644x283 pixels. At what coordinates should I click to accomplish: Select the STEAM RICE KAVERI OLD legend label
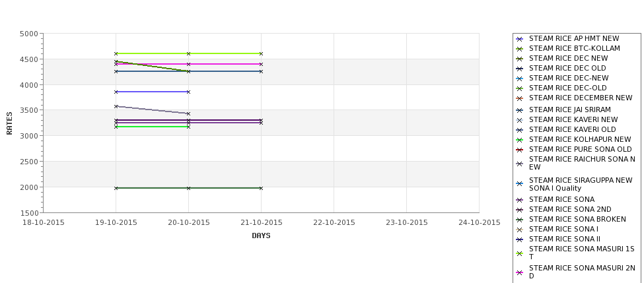572,129
